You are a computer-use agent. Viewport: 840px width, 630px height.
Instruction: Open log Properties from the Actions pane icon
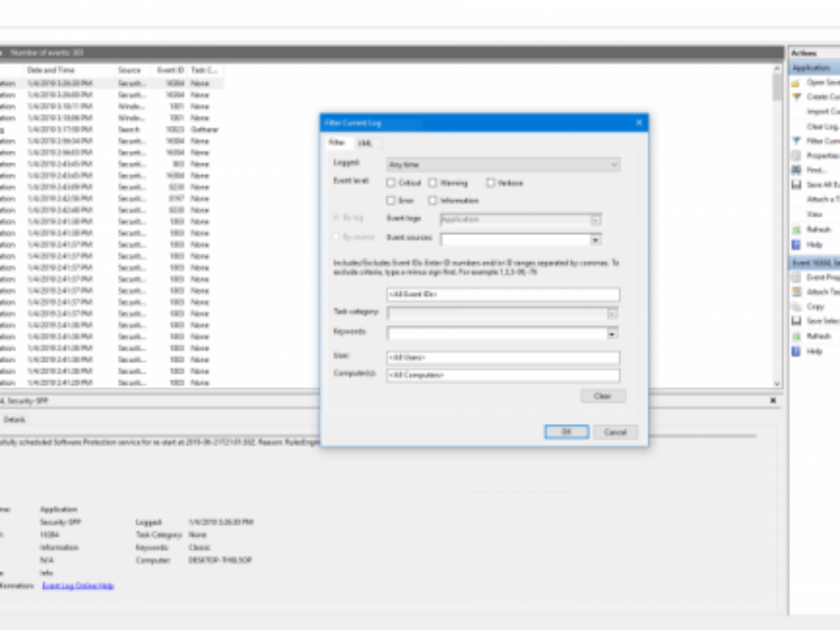[796, 155]
